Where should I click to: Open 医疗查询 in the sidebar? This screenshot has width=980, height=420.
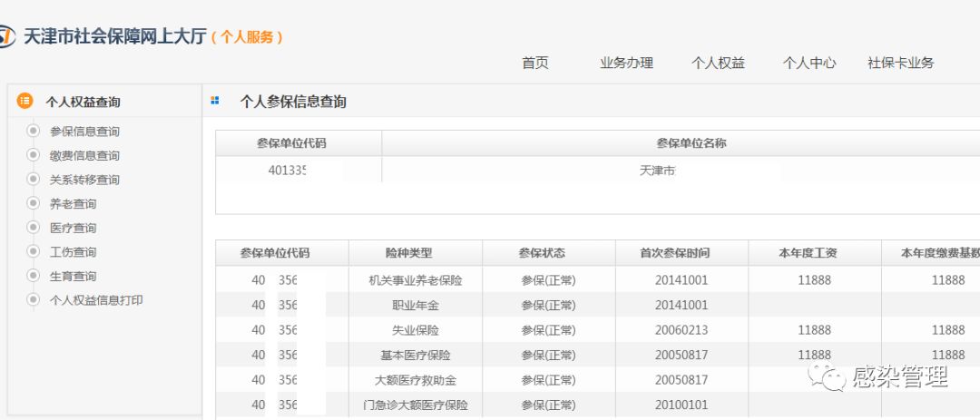tap(73, 228)
